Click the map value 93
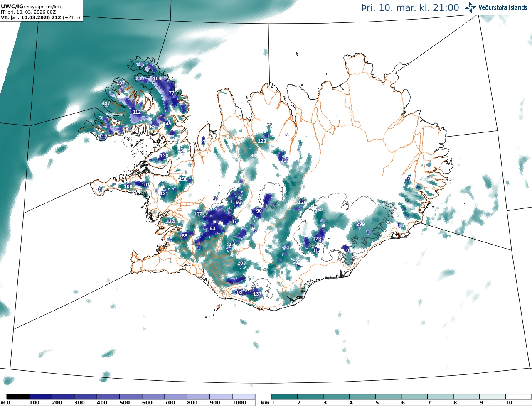532x406 pixels. click(x=212, y=228)
